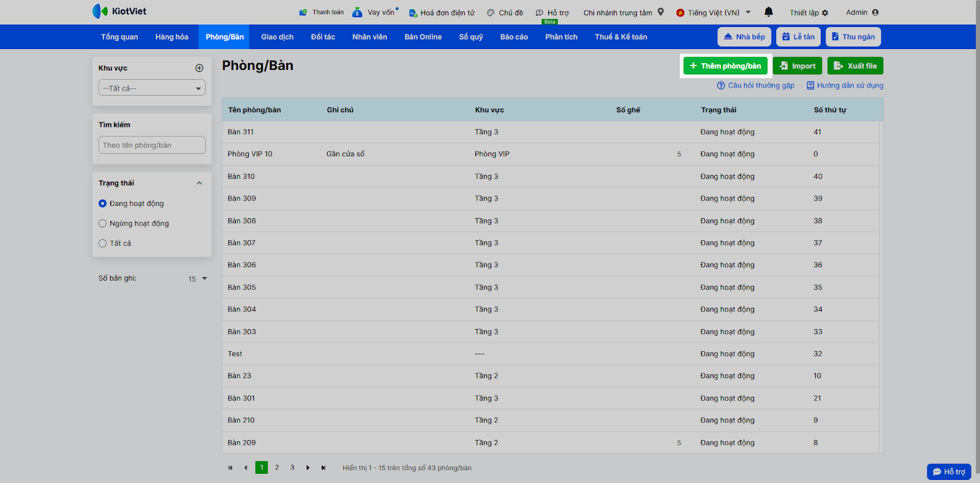Select the Bàn 311 row
This screenshot has height=483, width=980.
click(551, 132)
